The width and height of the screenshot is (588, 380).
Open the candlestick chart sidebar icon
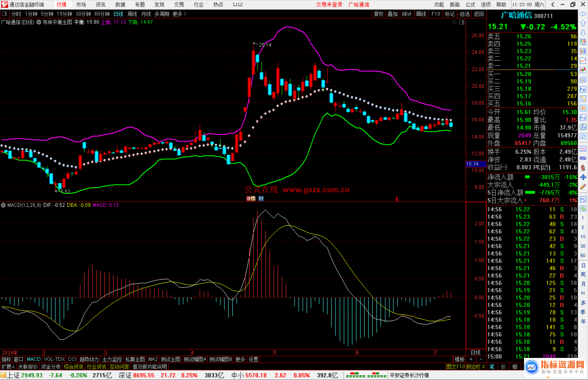[583, 70]
